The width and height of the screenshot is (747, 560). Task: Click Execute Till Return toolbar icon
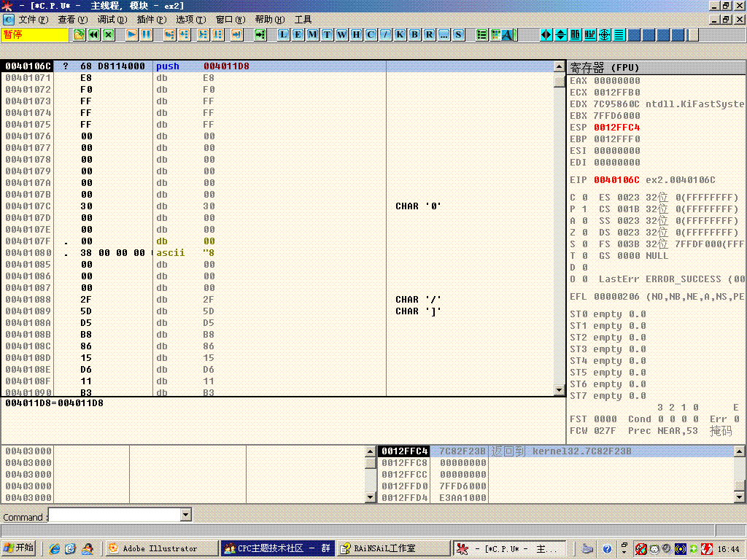click(237, 35)
